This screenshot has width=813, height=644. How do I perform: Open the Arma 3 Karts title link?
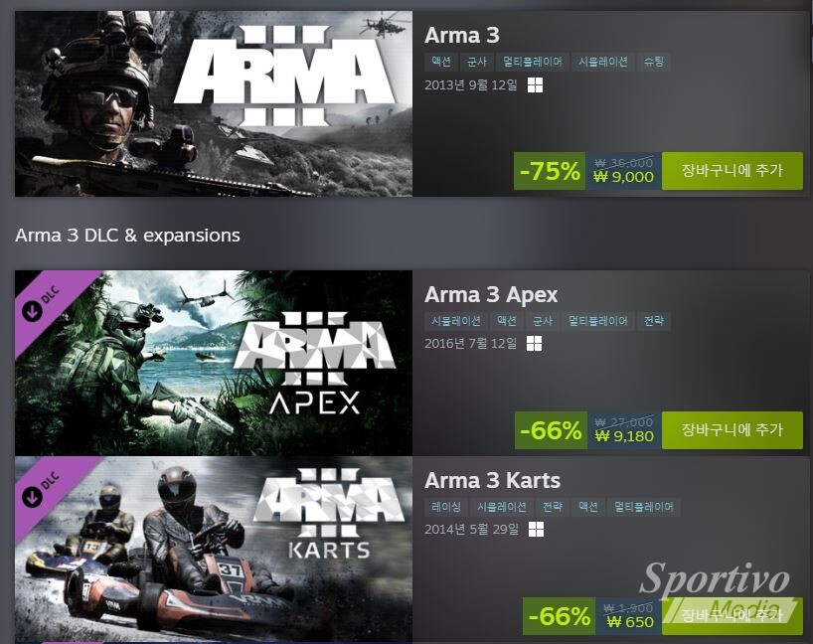493,480
